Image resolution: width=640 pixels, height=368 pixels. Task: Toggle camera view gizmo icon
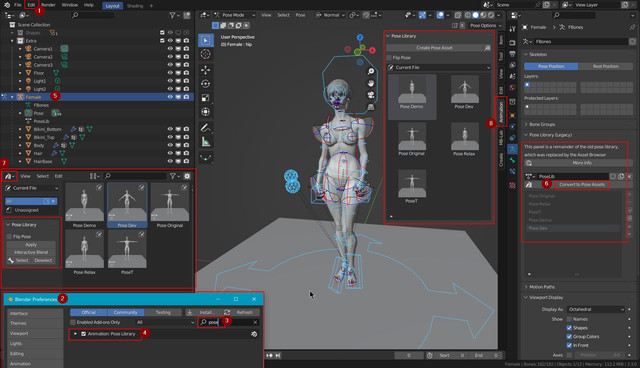pos(371,95)
